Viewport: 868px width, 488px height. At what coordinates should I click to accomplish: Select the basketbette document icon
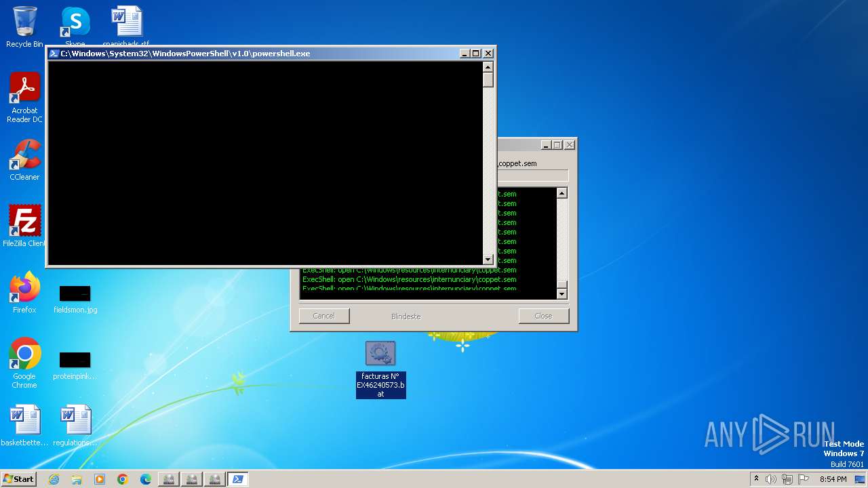pos(24,426)
